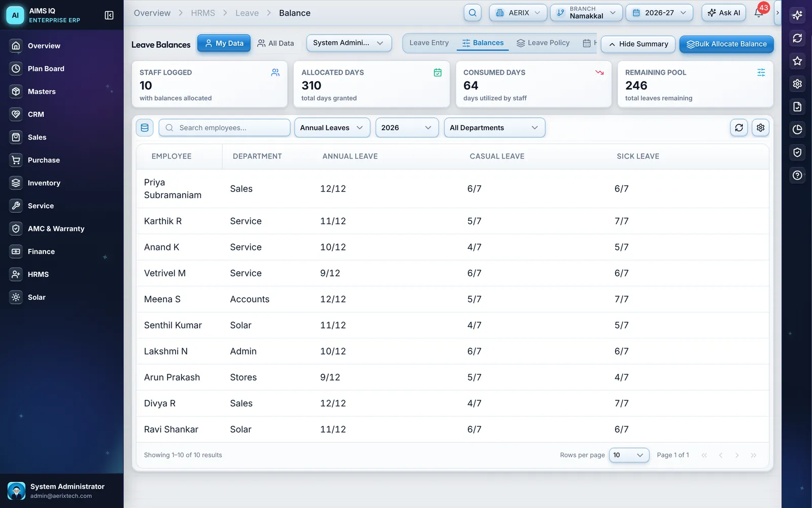Open the global search icon
Screen dimensions: 812x508
pyautogui.click(x=472, y=13)
